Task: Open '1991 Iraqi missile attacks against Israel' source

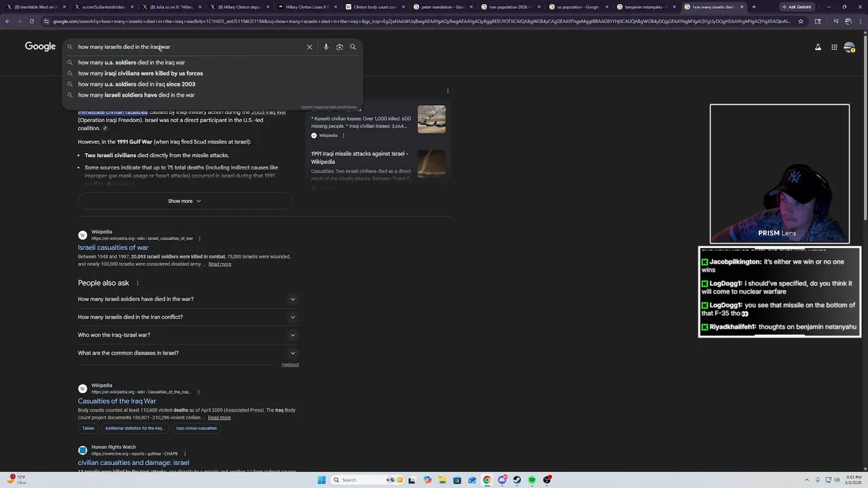Action: click(x=359, y=158)
